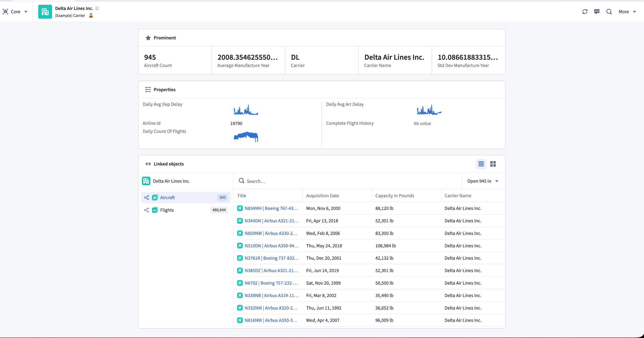Image resolution: width=644 pixels, height=338 pixels.
Task: Select Aircraft linked object type
Action: click(x=167, y=198)
